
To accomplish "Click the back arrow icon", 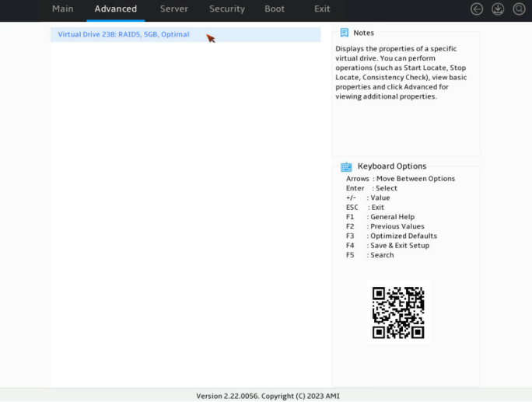I will click(477, 9).
